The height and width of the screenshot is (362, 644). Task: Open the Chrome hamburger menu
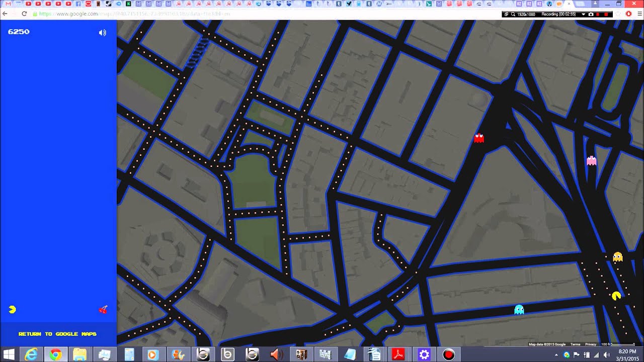pyautogui.click(x=639, y=14)
